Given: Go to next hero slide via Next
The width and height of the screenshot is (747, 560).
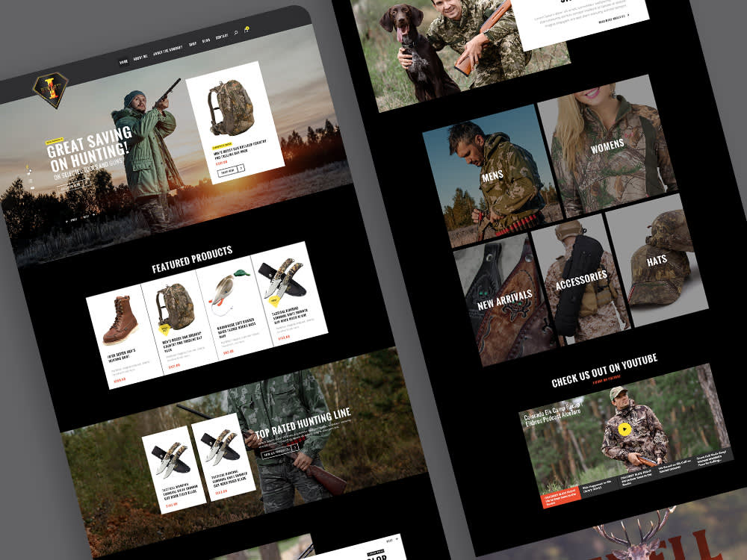Looking at the screenshot, I should (x=87, y=217).
